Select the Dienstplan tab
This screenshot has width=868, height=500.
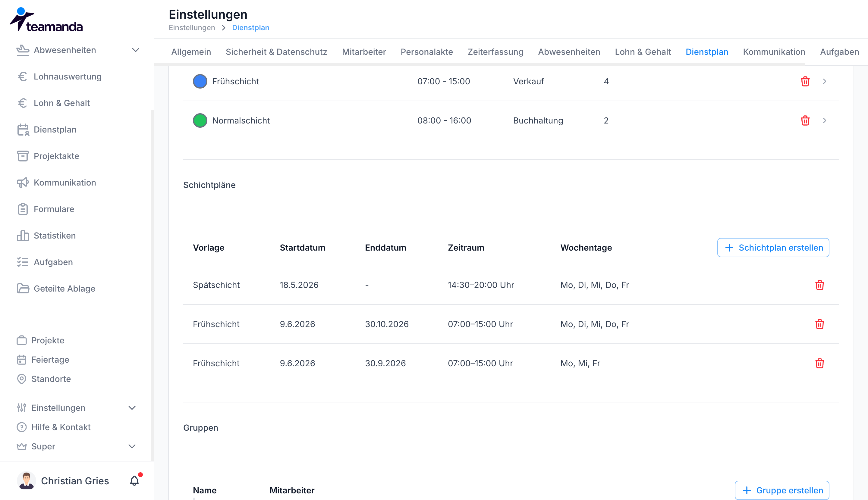[x=707, y=52]
